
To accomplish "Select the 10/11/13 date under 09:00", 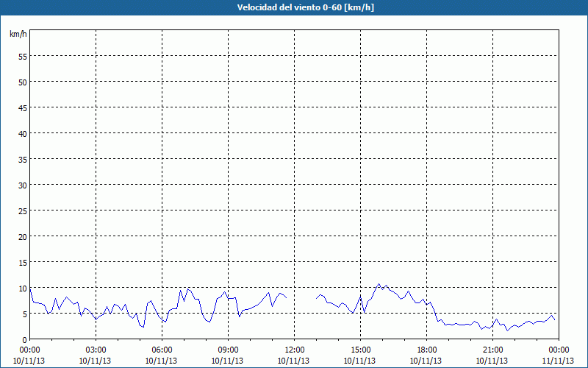I will click(227, 361).
